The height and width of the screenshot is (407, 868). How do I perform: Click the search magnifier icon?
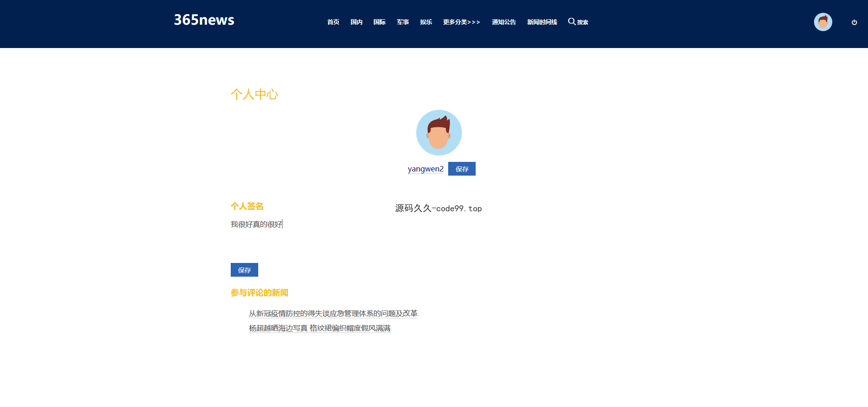pos(572,21)
